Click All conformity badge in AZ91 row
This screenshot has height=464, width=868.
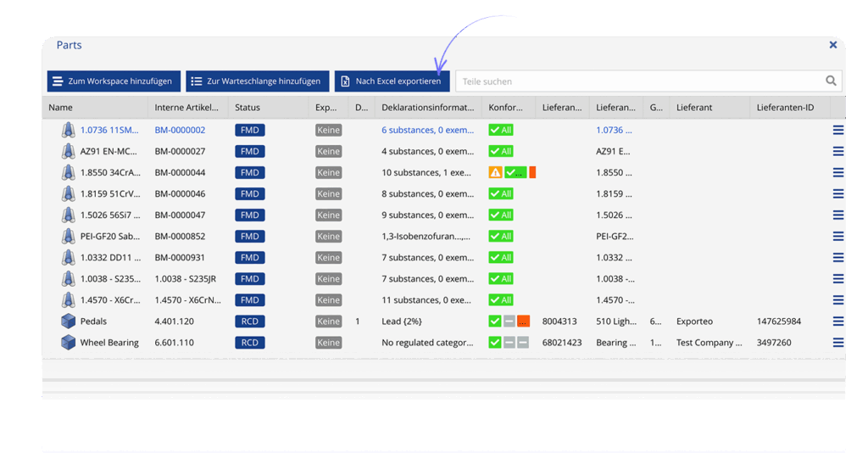pos(501,151)
